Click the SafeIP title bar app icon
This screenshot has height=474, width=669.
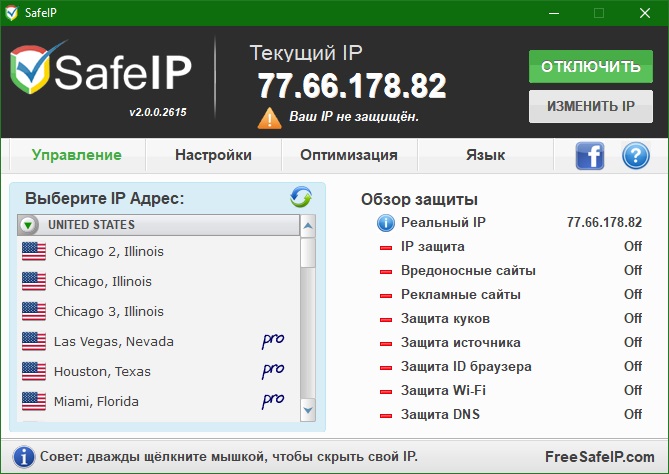pyautogui.click(x=12, y=13)
